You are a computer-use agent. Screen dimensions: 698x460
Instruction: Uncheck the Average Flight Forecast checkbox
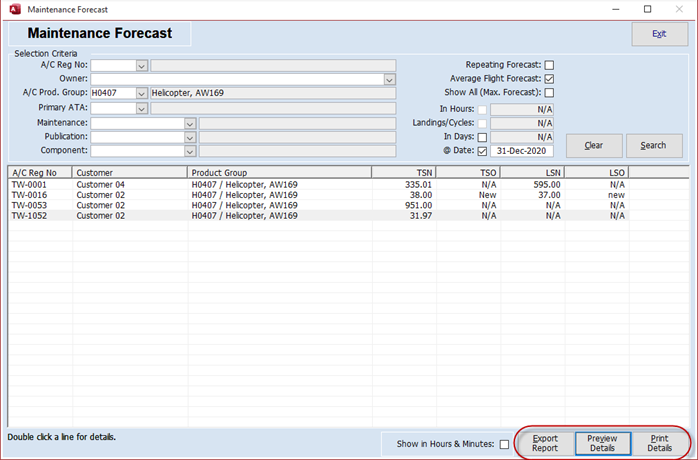[x=549, y=79]
